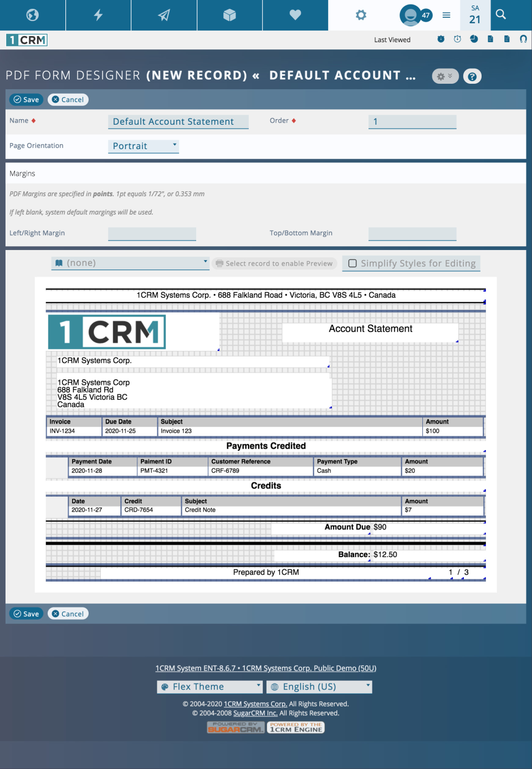Open the gear actions dropdown in title

(445, 77)
